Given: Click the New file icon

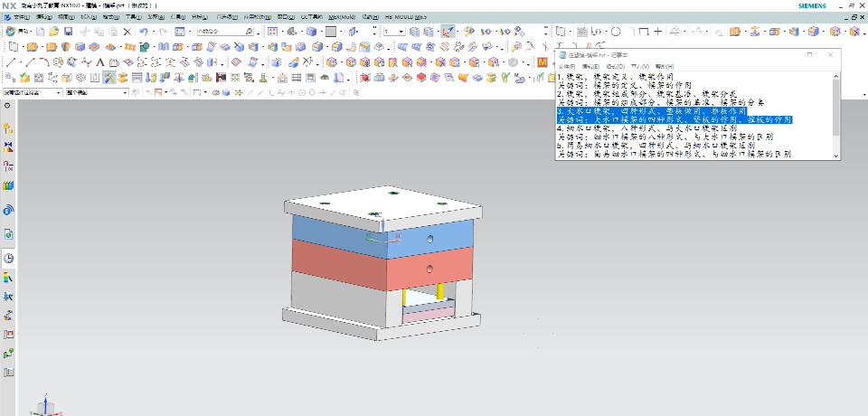Looking at the screenshot, I should [x=40, y=32].
